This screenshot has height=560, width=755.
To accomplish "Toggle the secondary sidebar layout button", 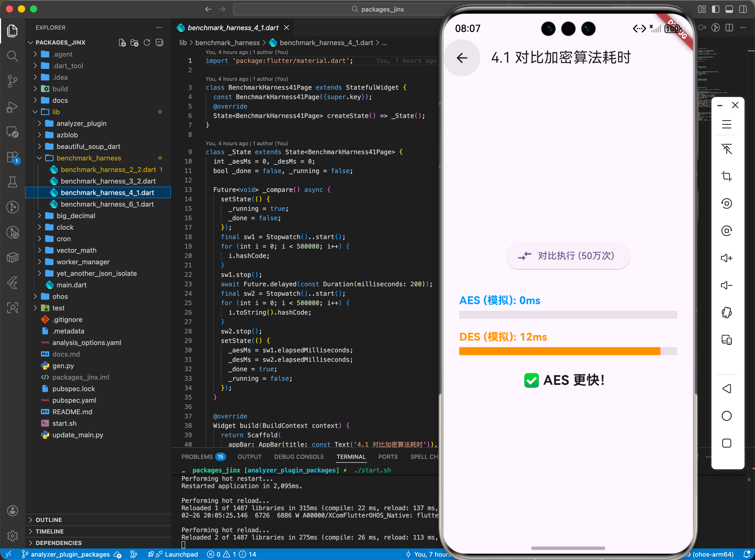I will pos(743,9).
